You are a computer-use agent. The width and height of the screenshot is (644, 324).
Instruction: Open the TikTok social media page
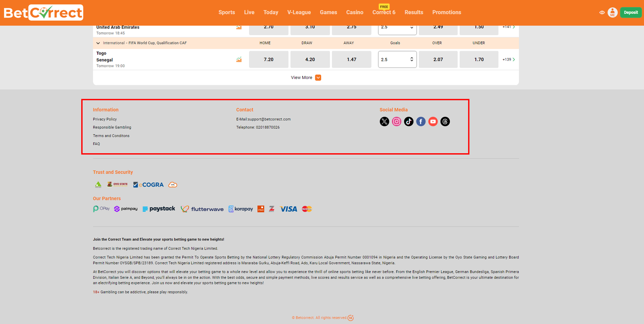coord(408,121)
